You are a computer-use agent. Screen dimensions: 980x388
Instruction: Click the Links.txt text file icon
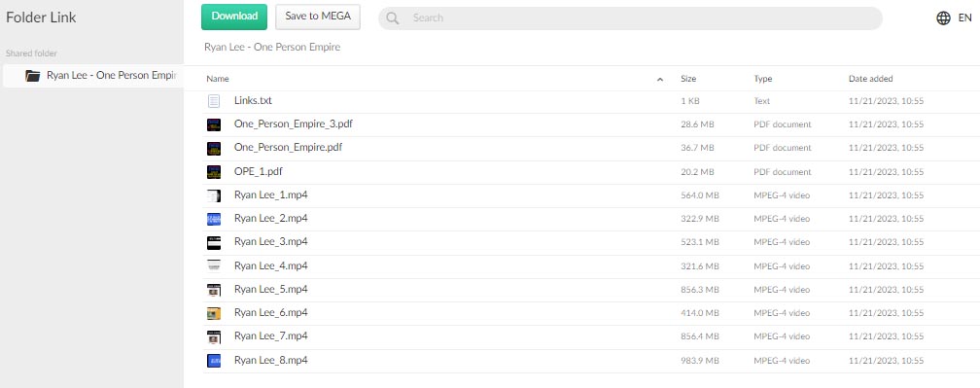(214, 100)
